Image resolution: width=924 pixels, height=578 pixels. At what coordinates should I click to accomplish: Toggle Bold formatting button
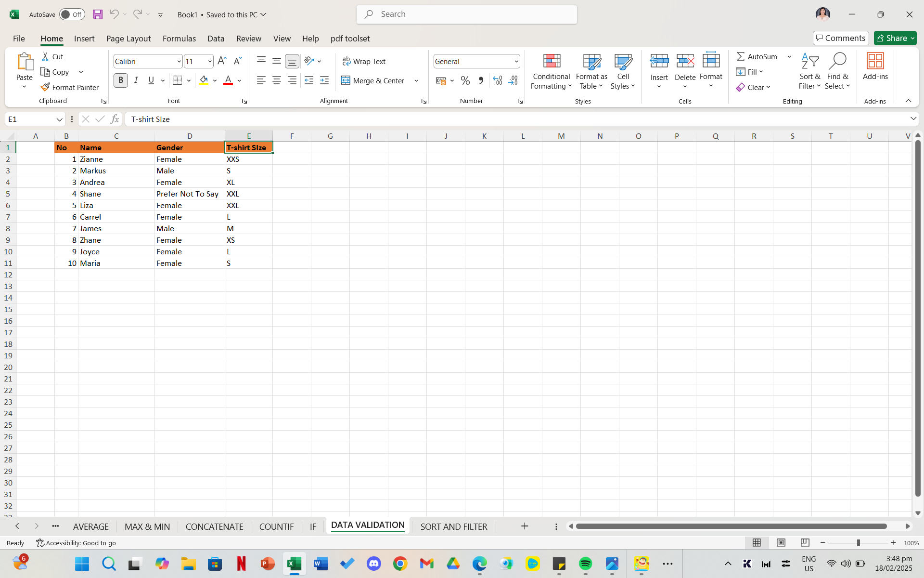121,80
